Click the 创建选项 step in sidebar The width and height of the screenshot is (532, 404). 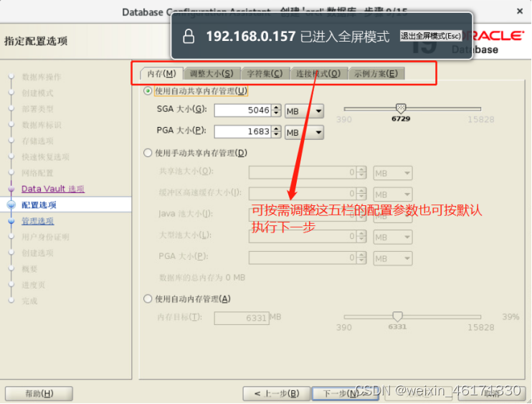(x=37, y=253)
